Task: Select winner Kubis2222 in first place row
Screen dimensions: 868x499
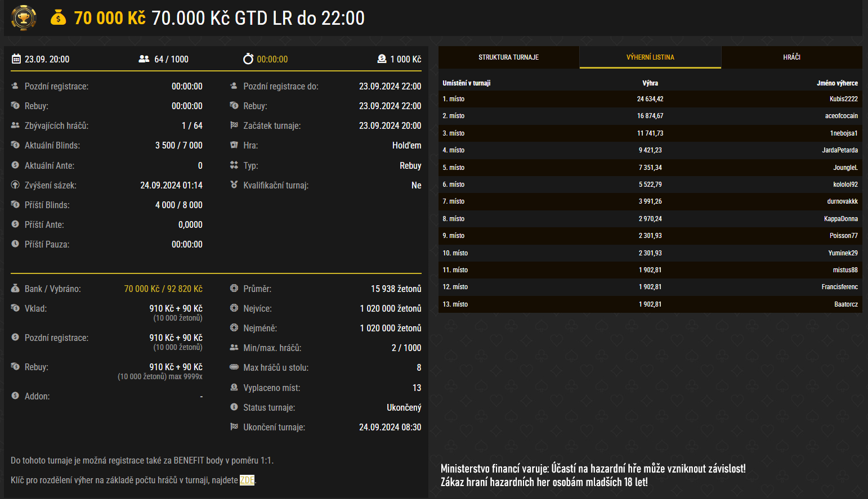Action: point(843,99)
